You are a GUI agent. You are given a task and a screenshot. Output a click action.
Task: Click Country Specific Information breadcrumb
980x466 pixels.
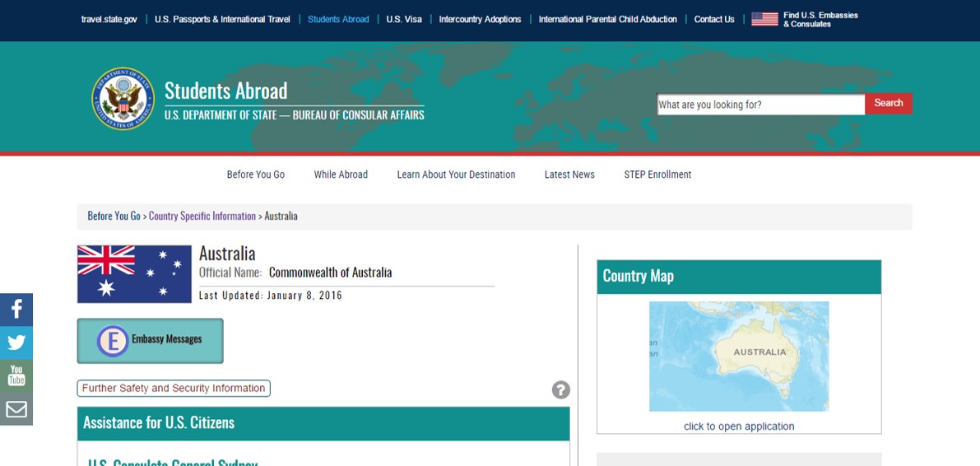tap(202, 217)
